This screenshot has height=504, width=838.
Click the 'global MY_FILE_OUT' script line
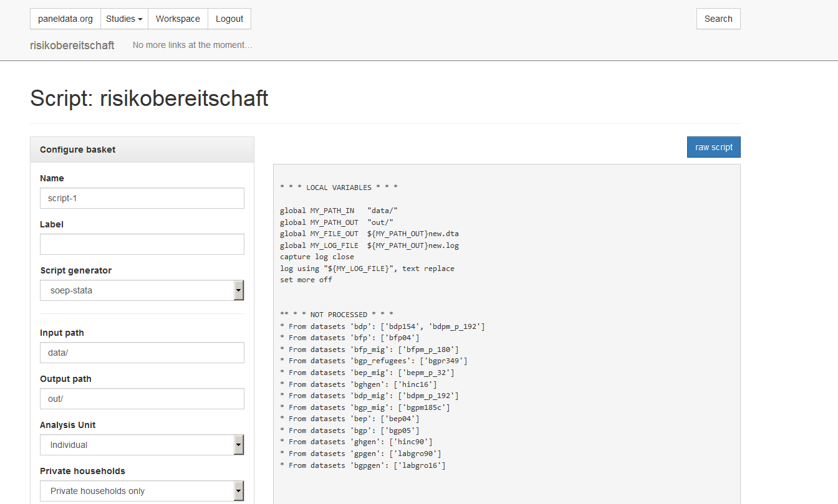click(370, 234)
